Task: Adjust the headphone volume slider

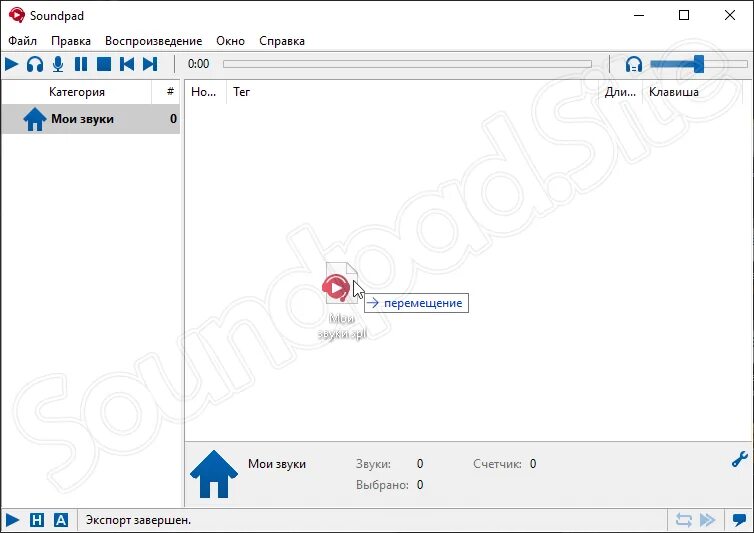Action: 699,64
